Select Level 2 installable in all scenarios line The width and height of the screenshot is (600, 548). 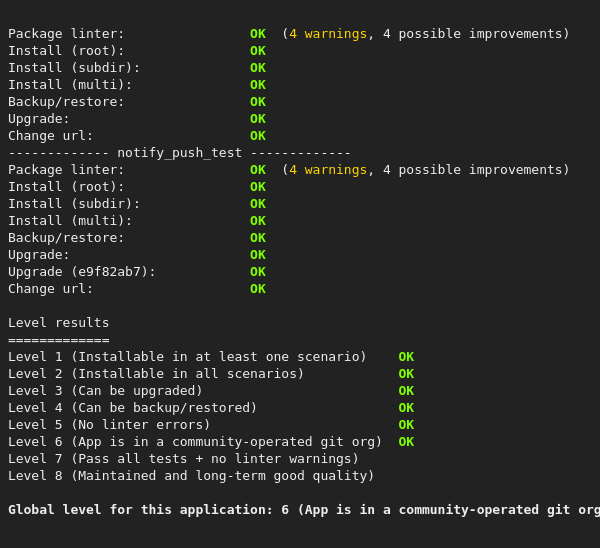point(156,374)
